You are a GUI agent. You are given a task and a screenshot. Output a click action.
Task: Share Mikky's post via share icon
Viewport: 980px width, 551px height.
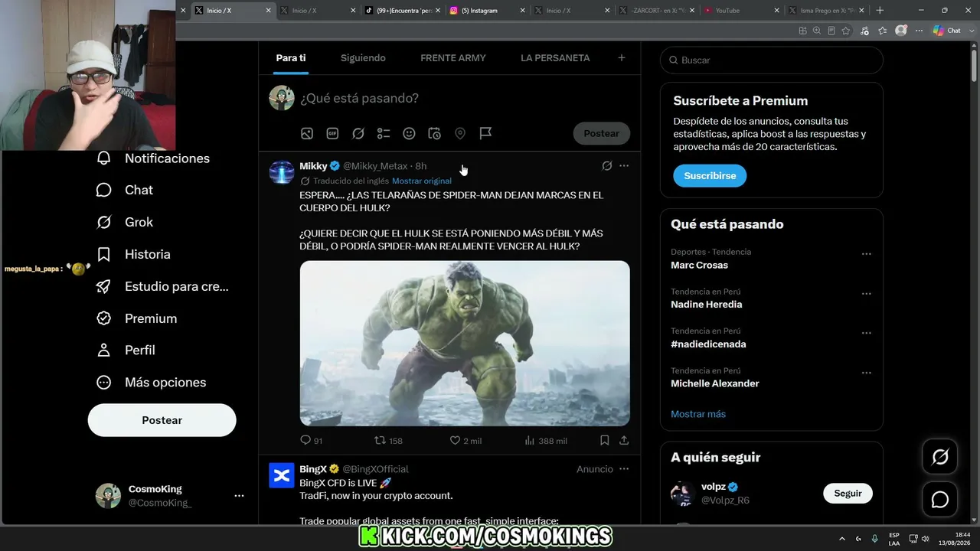624,440
